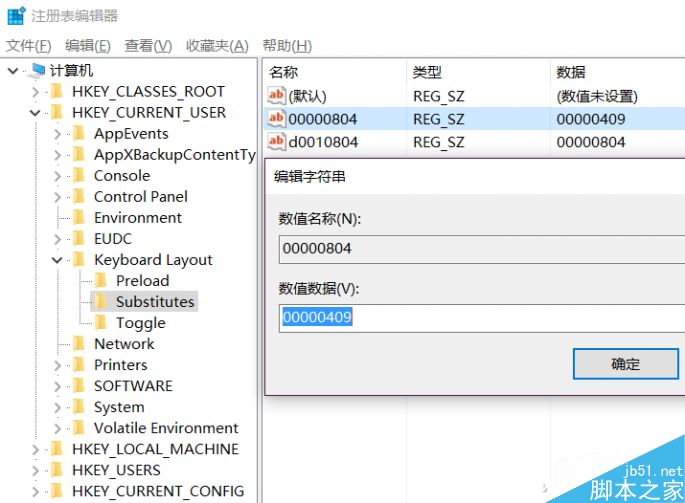The image size is (685, 503).
Task: Click the 确定 button in the dialog
Action: coord(626,364)
